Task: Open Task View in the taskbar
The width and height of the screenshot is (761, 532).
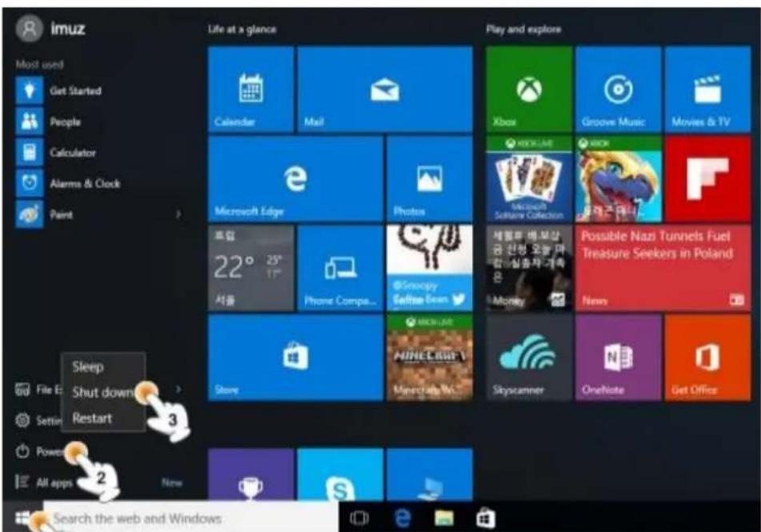Action: tap(359, 518)
